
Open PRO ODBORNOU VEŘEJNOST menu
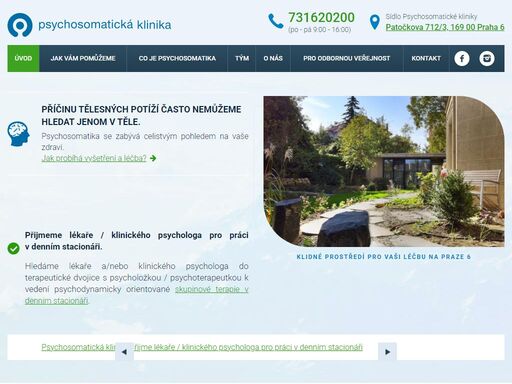pos(347,58)
